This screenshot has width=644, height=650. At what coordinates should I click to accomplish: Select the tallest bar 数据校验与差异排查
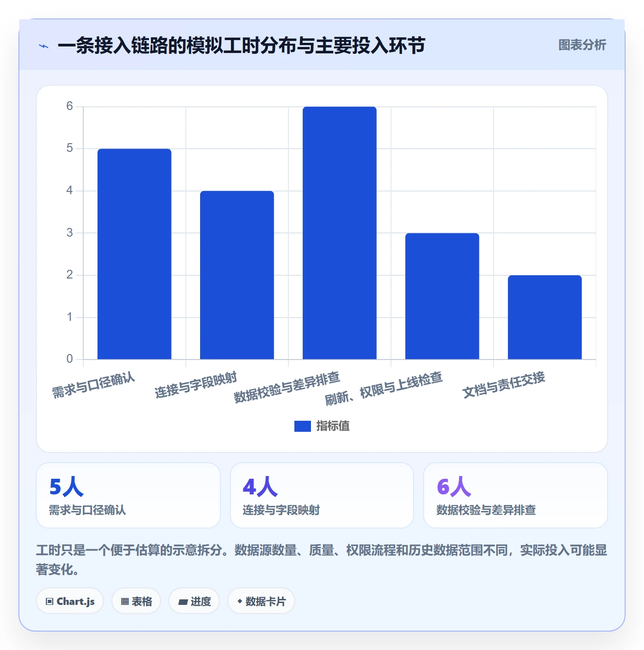click(x=339, y=233)
